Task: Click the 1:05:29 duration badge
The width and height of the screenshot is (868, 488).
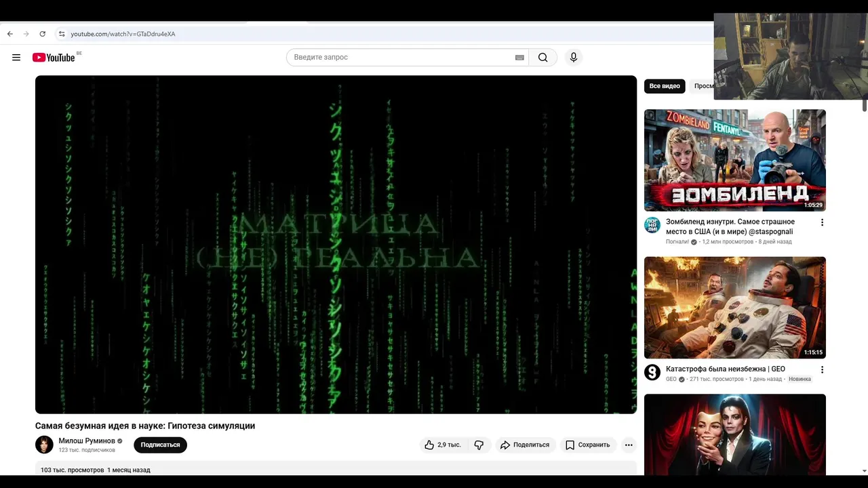Action: 813,205
